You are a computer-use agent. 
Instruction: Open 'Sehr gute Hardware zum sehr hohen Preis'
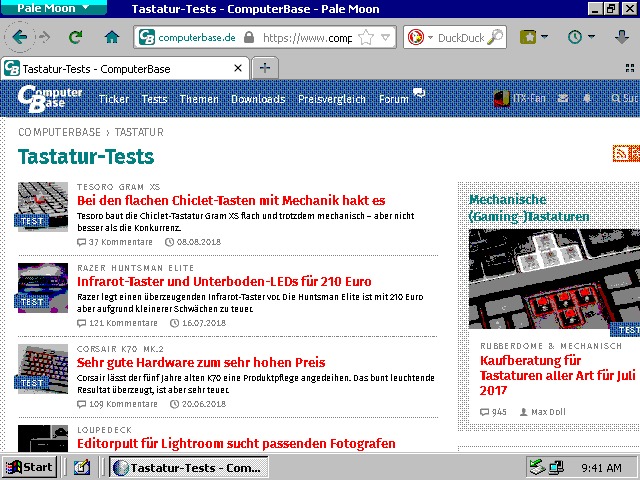click(x=201, y=362)
